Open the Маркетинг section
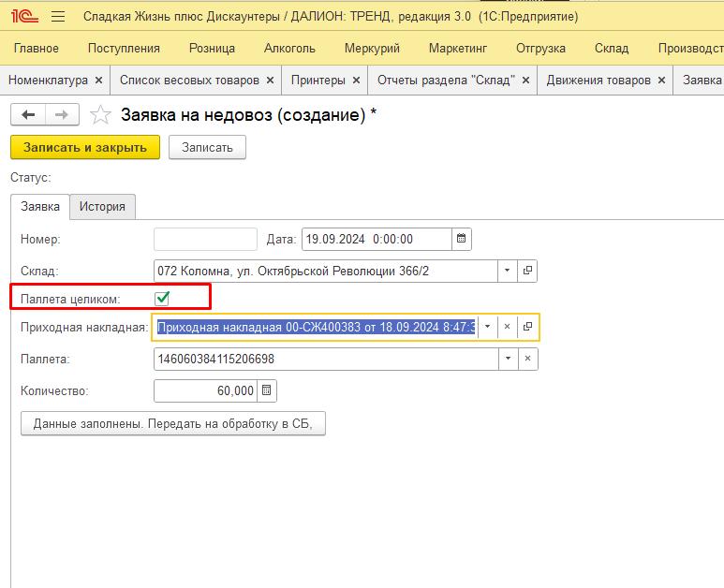The height and width of the screenshot is (588, 724). (x=458, y=49)
